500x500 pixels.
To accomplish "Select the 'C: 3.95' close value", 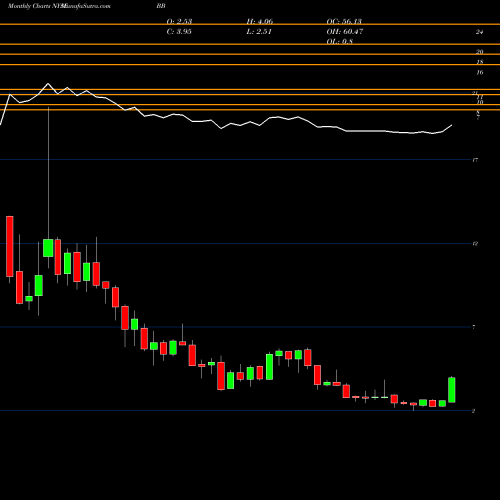I will pos(179,31).
